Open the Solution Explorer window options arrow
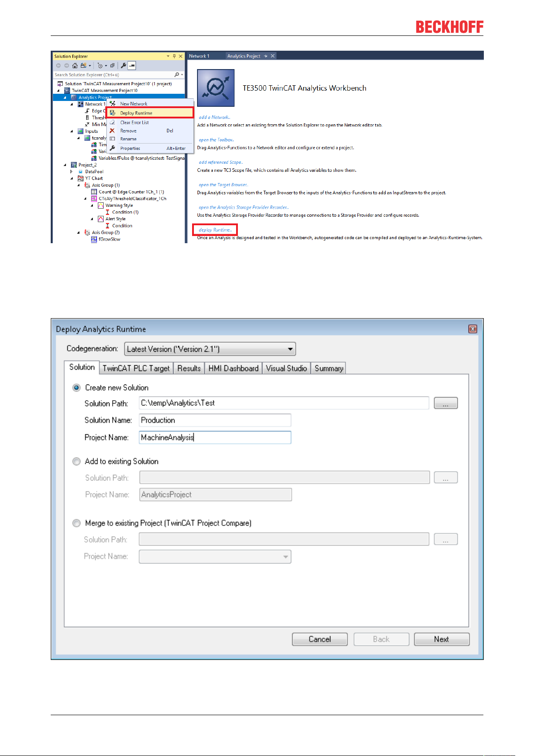Screen dimensions: 535x756 (x=168, y=56)
